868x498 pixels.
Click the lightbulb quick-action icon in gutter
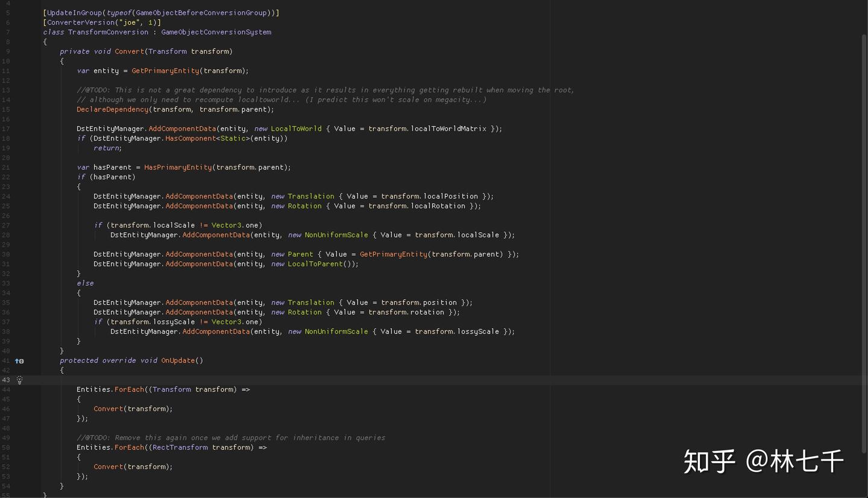point(20,380)
